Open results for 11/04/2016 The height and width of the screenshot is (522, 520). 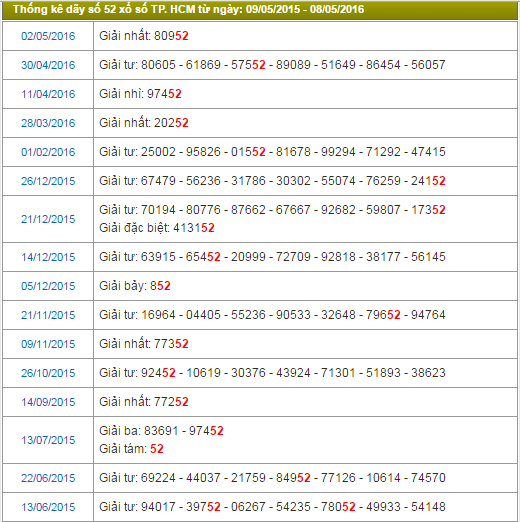point(48,94)
